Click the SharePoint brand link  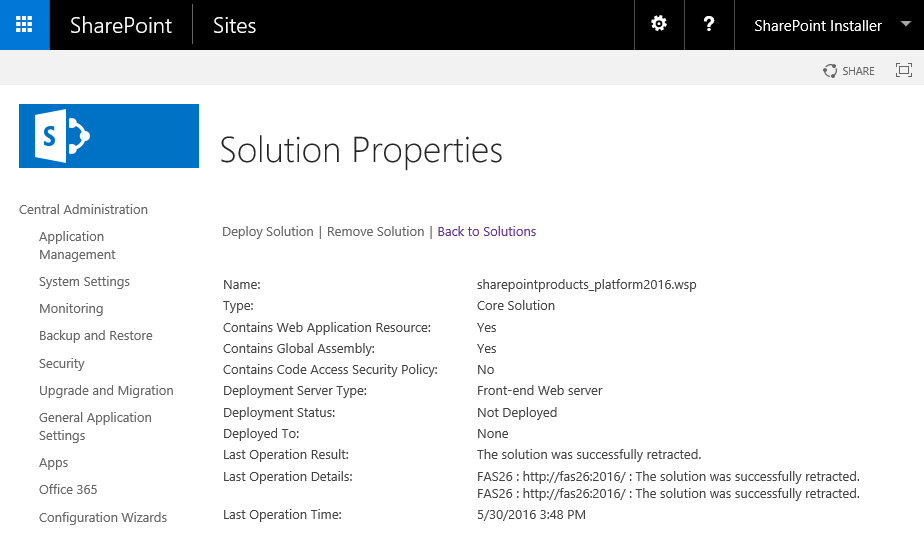pos(121,25)
